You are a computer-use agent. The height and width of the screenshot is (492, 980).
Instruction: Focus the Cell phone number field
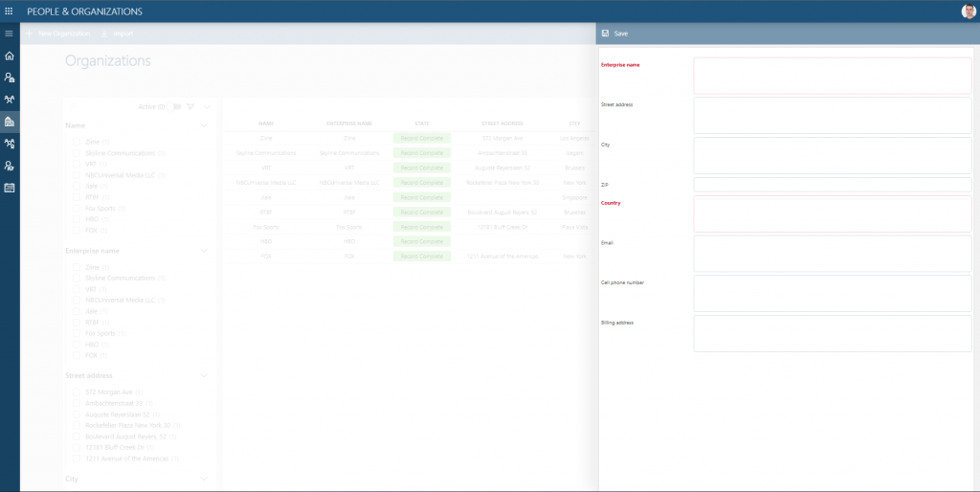833,294
